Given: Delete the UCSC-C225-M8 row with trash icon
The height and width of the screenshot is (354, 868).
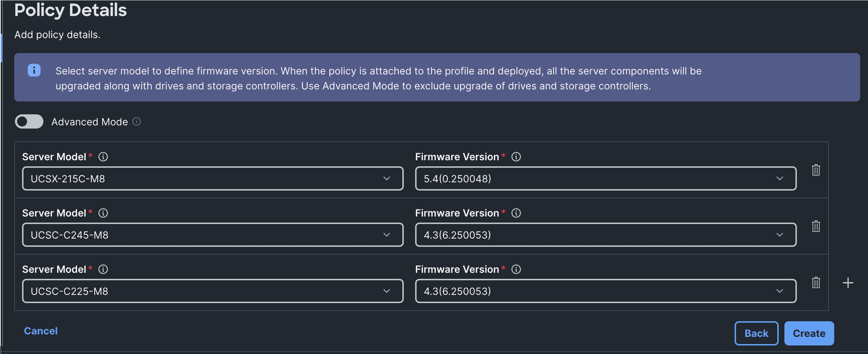Looking at the screenshot, I should click(x=816, y=282).
